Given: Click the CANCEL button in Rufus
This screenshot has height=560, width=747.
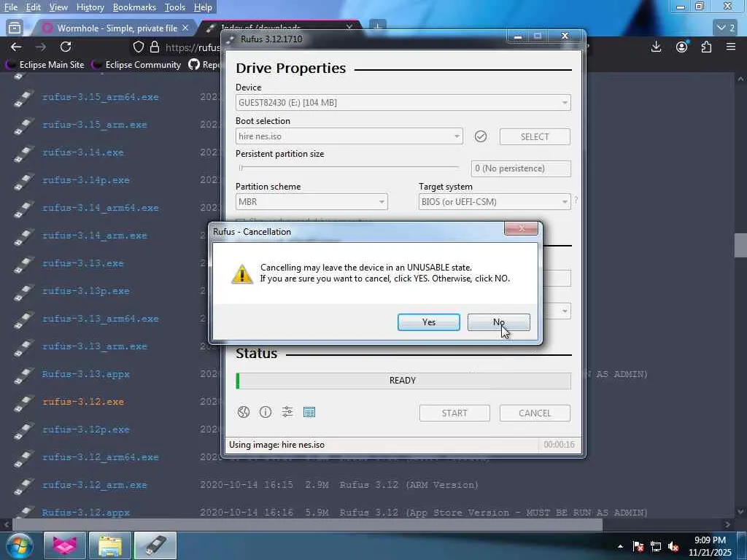Looking at the screenshot, I should [535, 413].
